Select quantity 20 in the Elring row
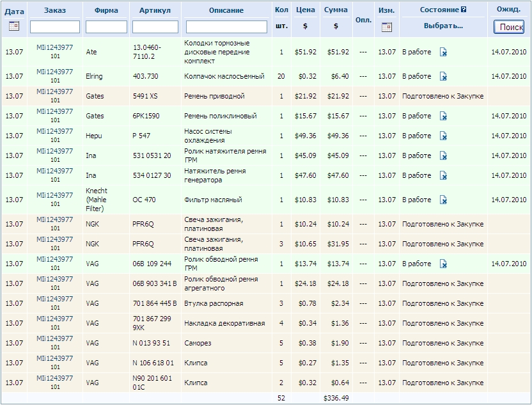 click(x=281, y=76)
